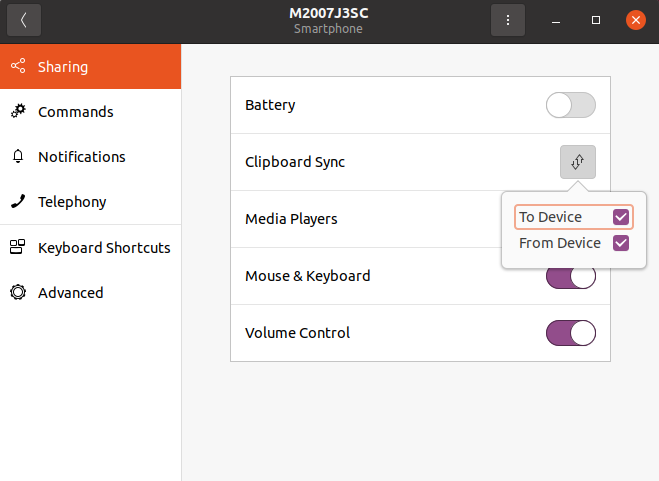Select the Advanced sidebar item

click(x=71, y=293)
